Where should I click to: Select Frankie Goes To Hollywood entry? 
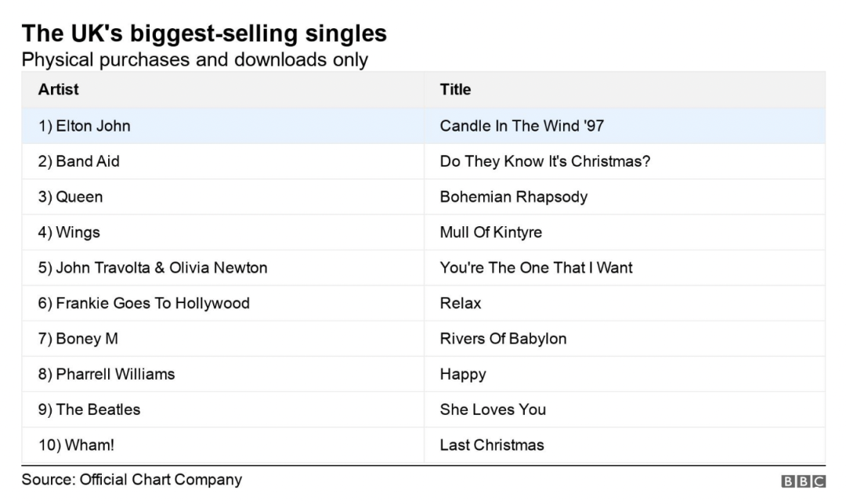click(143, 304)
